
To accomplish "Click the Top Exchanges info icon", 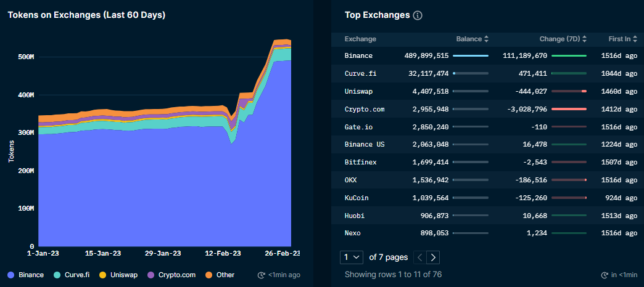I will [418, 15].
